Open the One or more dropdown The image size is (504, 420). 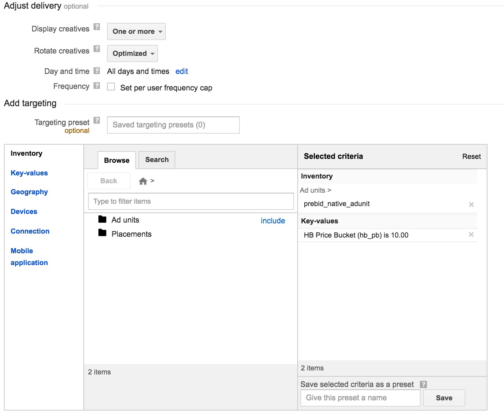[136, 31]
